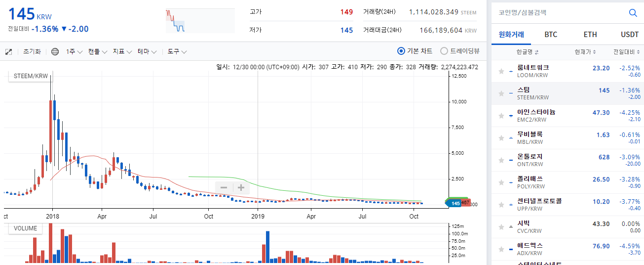644x265 pixels.
Task: Open 애드엑스 ADX/KRW row
Action: [x=568, y=249]
